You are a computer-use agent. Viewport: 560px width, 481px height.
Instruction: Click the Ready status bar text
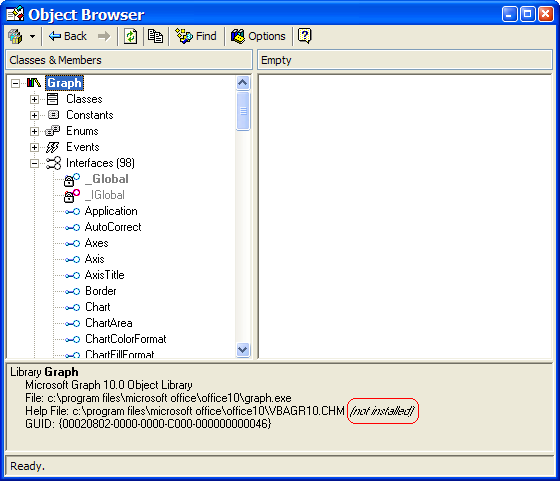coord(28,466)
